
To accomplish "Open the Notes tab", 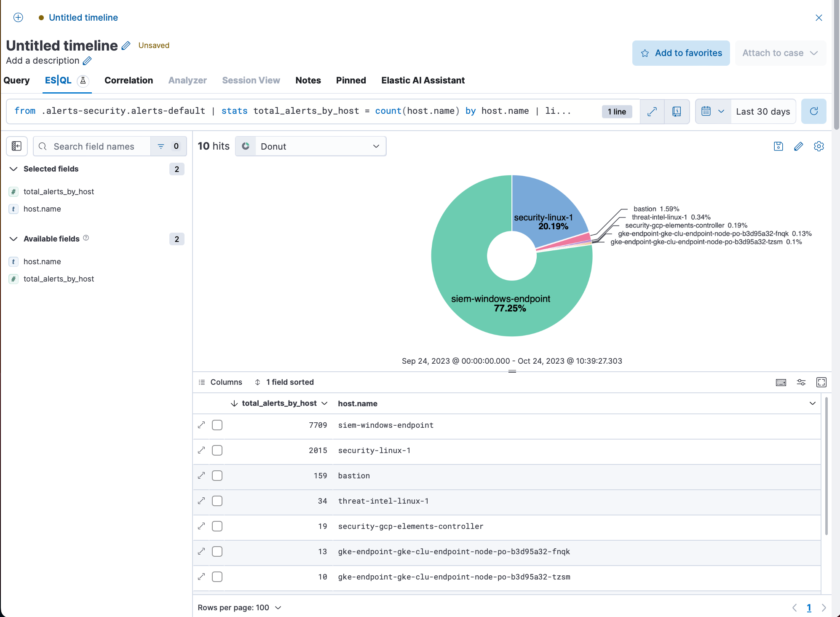I will [x=308, y=80].
